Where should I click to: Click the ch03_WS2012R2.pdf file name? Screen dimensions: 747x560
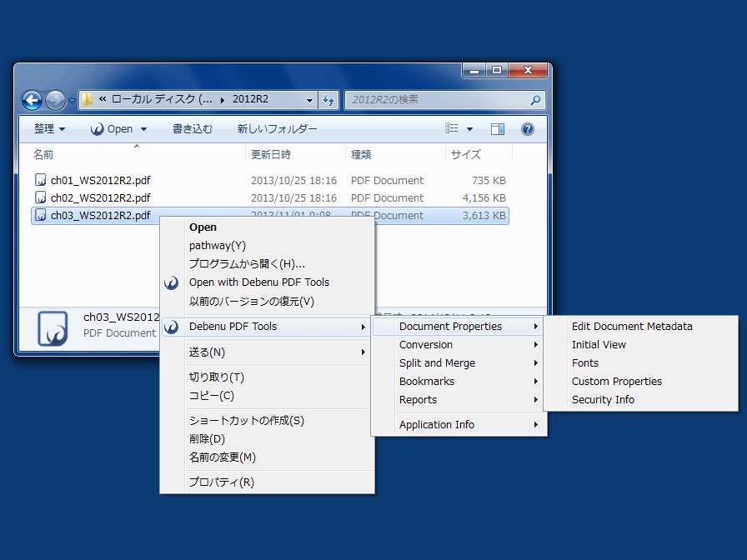[101, 215]
